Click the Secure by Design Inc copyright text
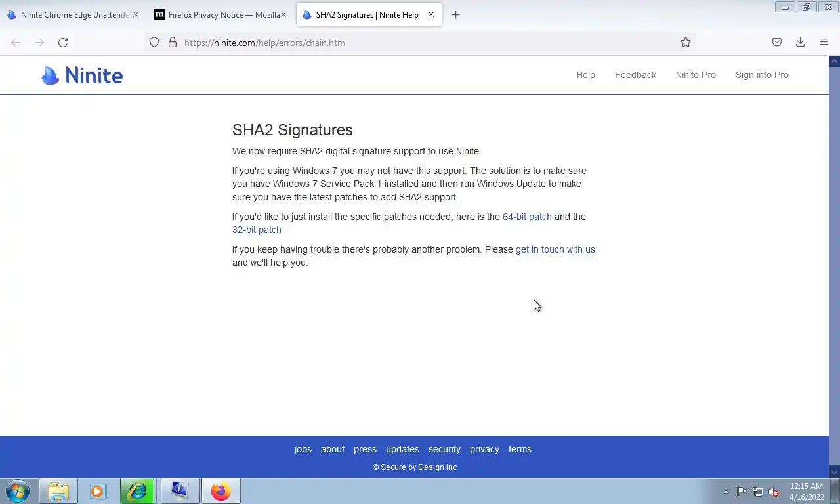The height and width of the screenshot is (504, 840). [415, 467]
